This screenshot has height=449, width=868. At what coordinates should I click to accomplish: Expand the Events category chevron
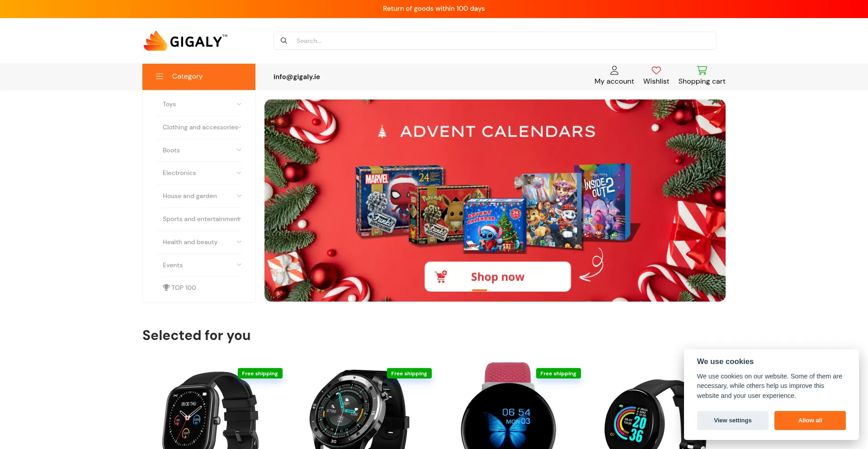239,265
